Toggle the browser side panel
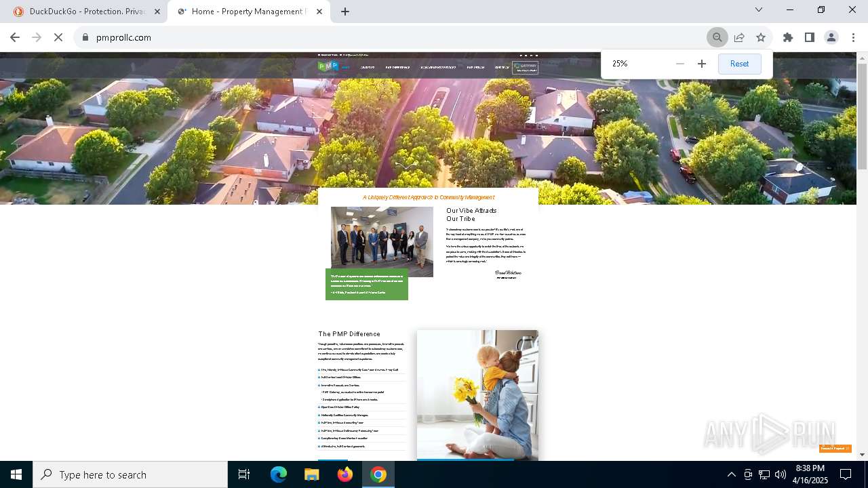Image resolution: width=868 pixels, height=488 pixels. (810, 37)
